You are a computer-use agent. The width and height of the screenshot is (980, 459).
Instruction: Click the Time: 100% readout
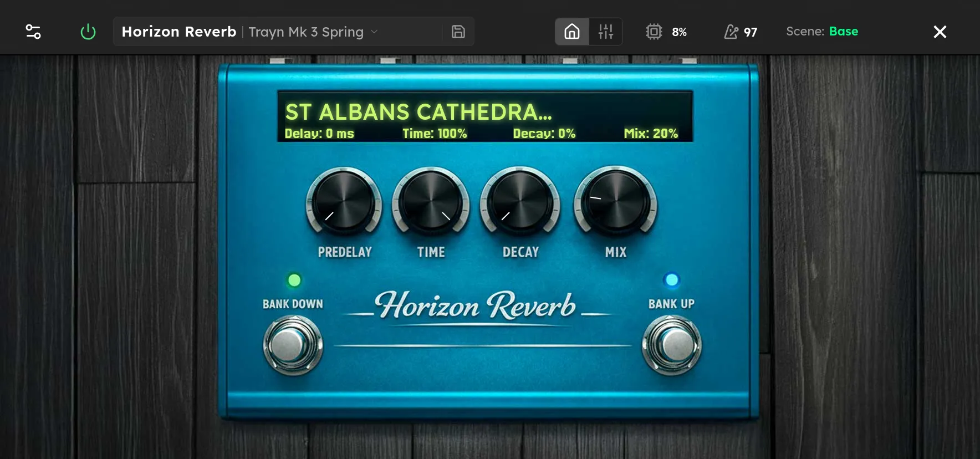pos(435,134)
